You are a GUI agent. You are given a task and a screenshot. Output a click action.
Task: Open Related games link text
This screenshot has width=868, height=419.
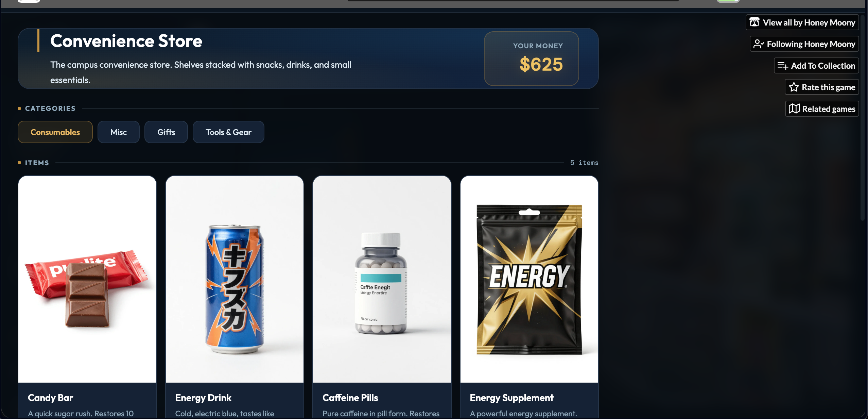pos(829,109)
